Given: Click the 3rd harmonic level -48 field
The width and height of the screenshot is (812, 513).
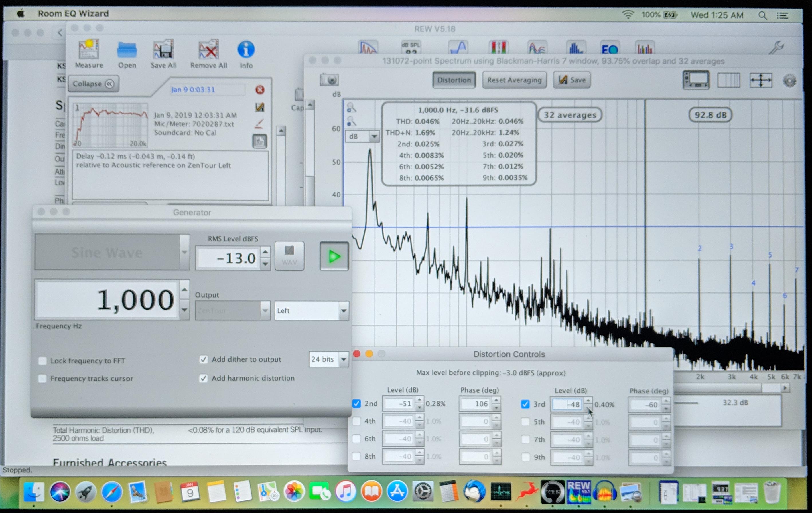Looking at the screenshot, I should coord(567,404).
